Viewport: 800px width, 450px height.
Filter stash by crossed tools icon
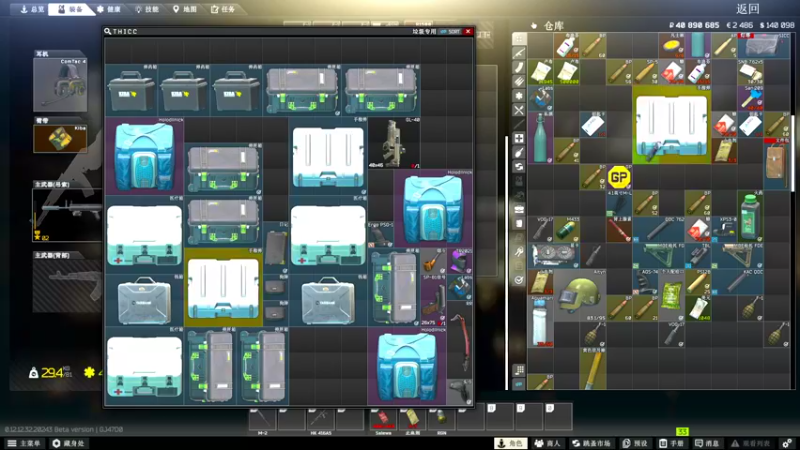point(519,110)
